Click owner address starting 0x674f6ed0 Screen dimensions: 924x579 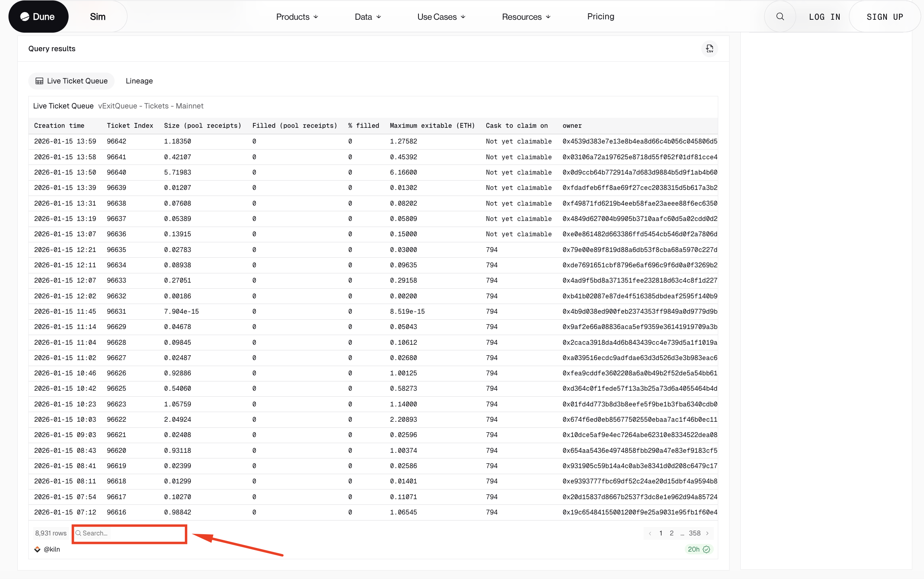point(640,420)
